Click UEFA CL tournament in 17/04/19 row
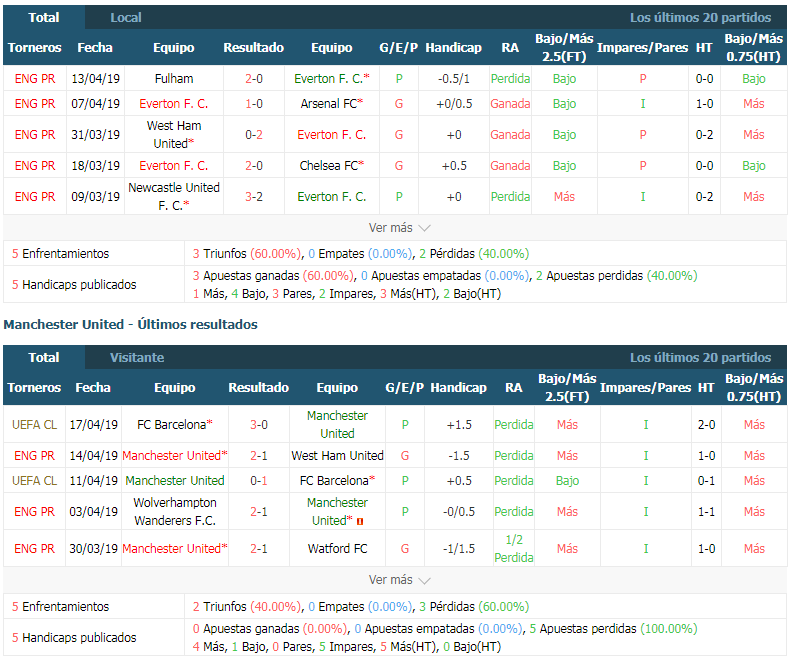The height and width of the screenshot is (656, 788). point(34,425)
